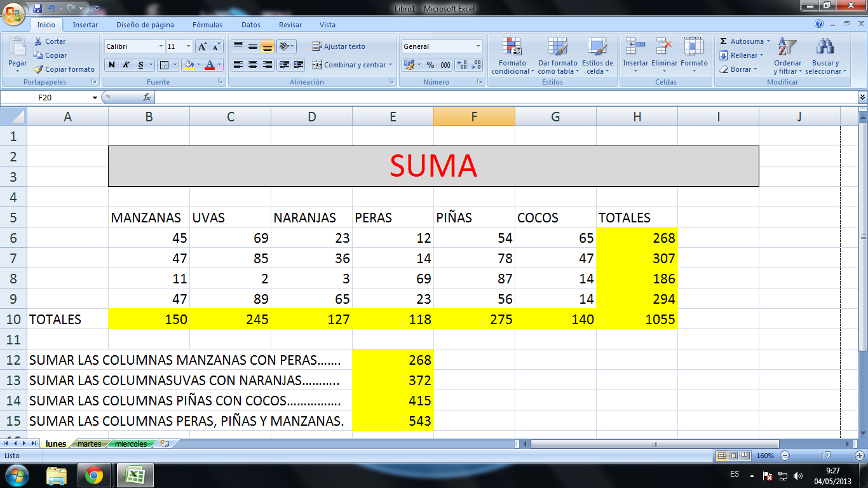The image size is (868, 488).
Task: Open the fill color dropdown arrow
Action: (198, 65)
